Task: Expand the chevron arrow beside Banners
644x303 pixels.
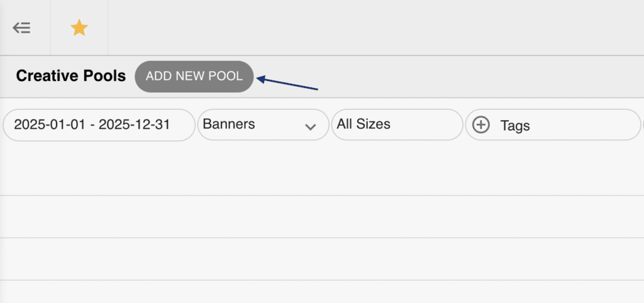Action: click(310, 126)
